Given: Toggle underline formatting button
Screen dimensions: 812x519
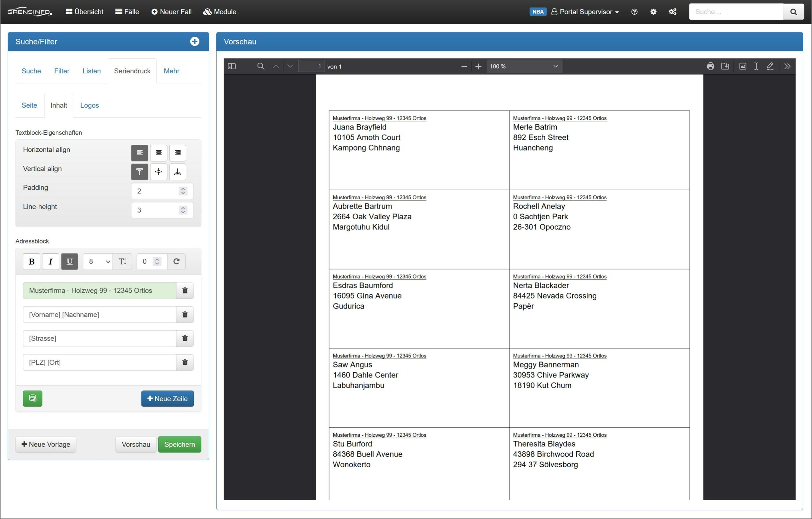Looking at the screenshot, I should click(x=69, y=262).
